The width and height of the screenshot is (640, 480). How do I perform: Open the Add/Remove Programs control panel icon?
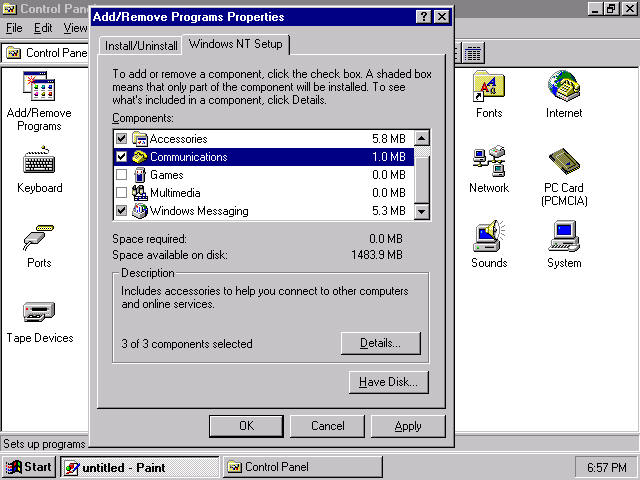tap(39, 87)
